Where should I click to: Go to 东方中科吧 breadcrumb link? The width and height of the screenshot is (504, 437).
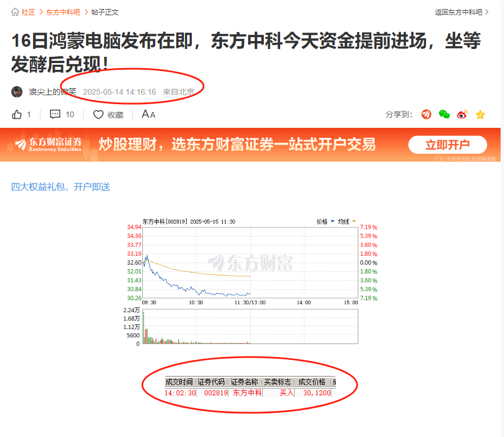[x=63, y=12]
